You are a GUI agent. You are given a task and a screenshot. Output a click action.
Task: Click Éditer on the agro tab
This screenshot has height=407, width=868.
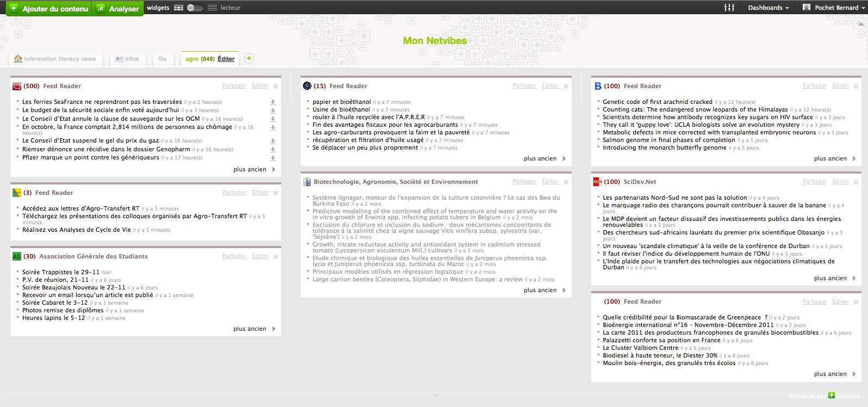point(226,59)
